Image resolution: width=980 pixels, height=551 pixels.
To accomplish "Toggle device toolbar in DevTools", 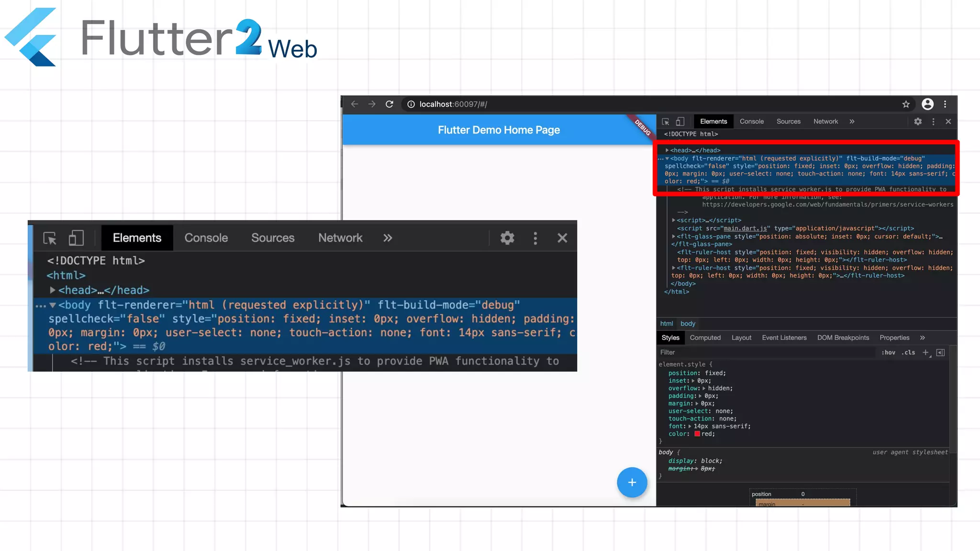I will [680, 121].
